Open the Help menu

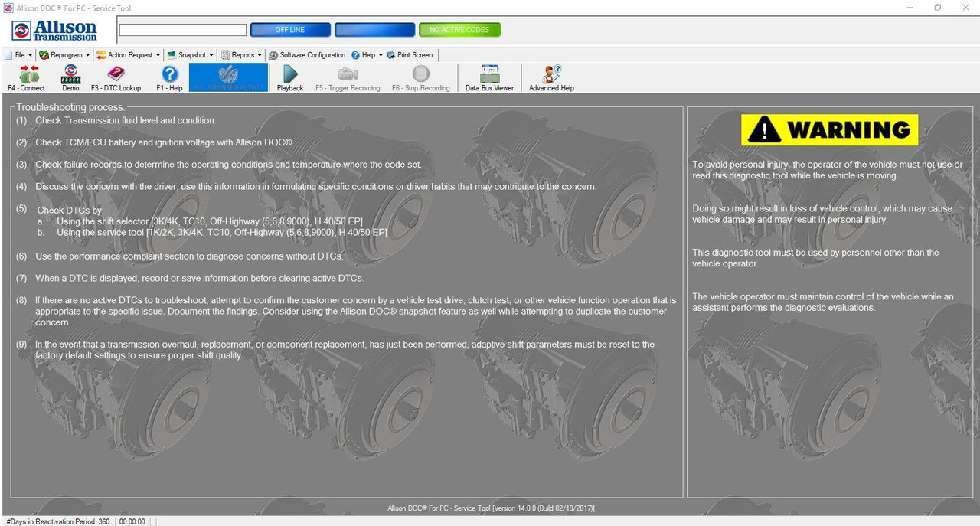click(x=367, y=55)
